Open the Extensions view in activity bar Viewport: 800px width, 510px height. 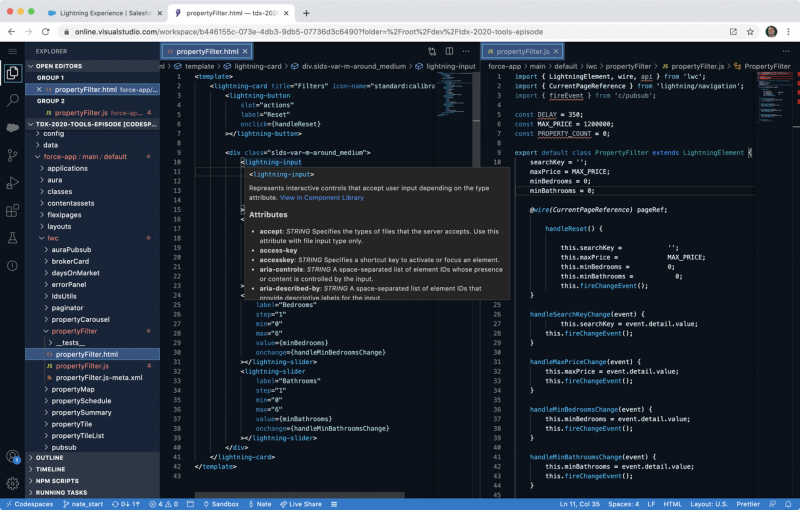[x=12, y=211]
